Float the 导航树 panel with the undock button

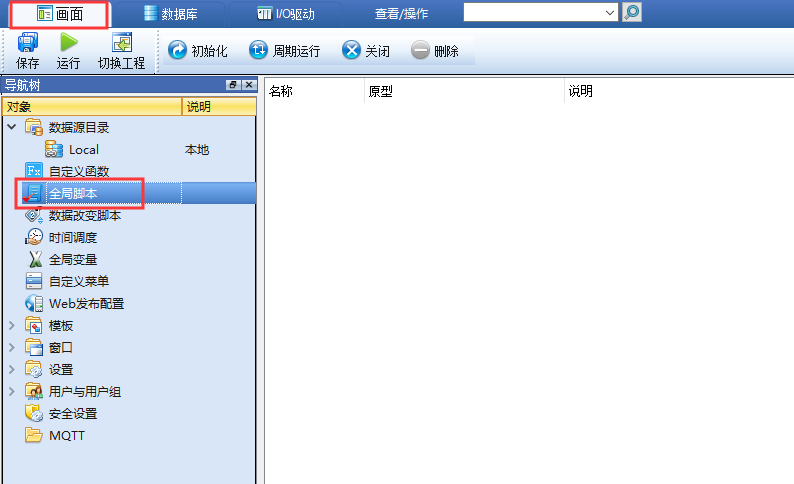click(233, 85)
